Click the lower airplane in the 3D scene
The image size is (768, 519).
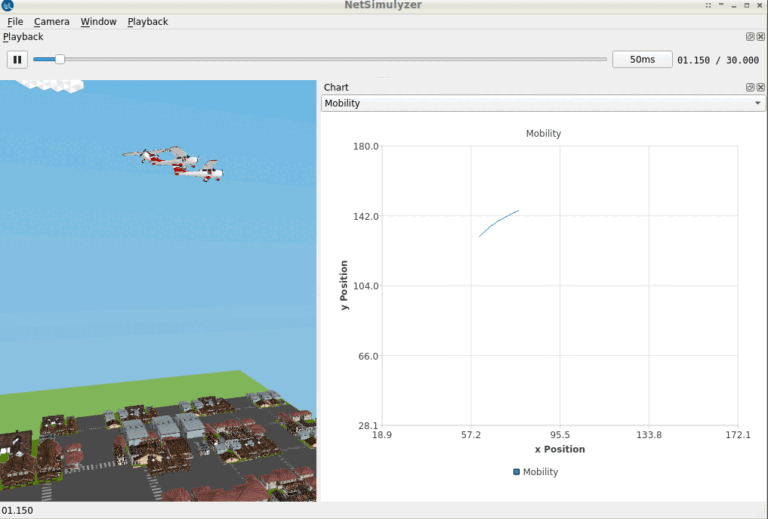coord(202,170)
